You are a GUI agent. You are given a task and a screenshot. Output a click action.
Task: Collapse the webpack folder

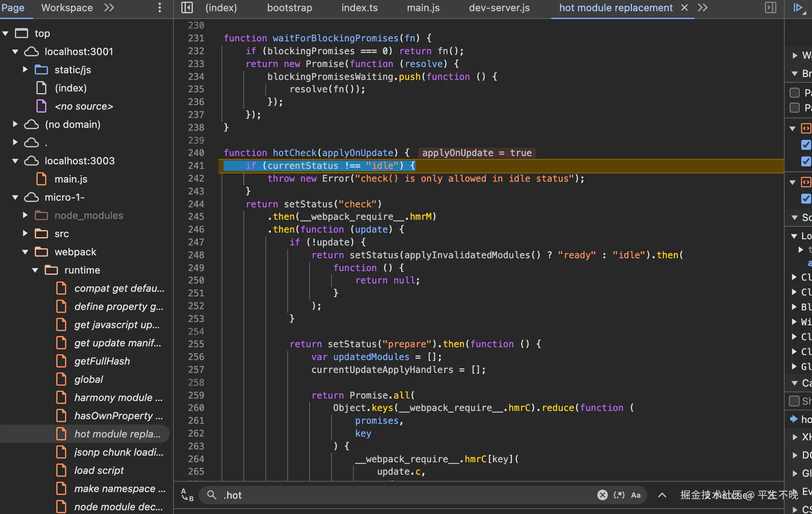pyautogui.click(x=25, y=252)
